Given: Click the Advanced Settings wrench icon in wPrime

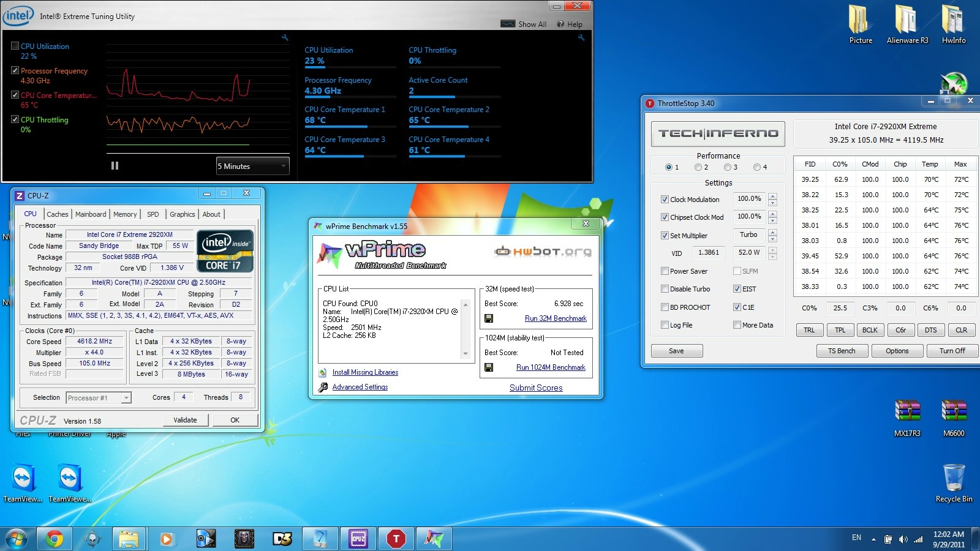Looking at the screenshot, I should coord(323,387).
